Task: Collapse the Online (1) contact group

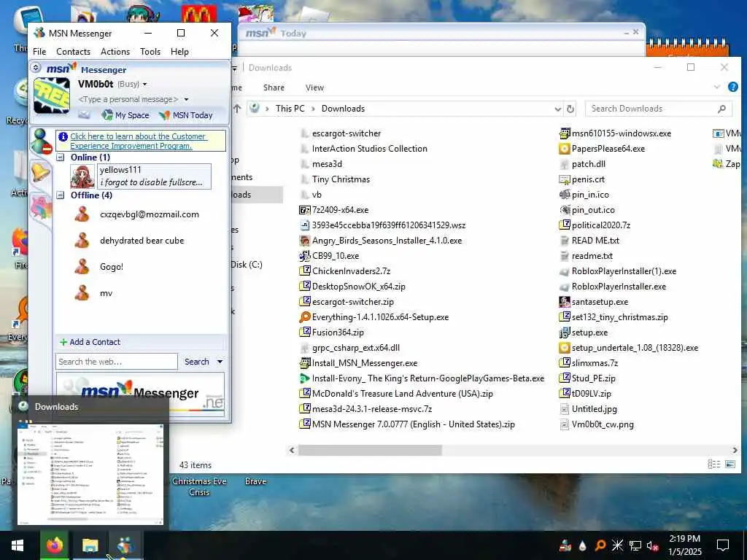Action: point(61,157)
